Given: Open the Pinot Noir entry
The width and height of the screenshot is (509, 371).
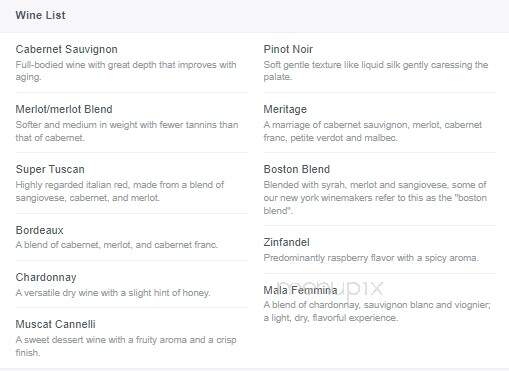Looking at the screenshot, I should point(288,49).
